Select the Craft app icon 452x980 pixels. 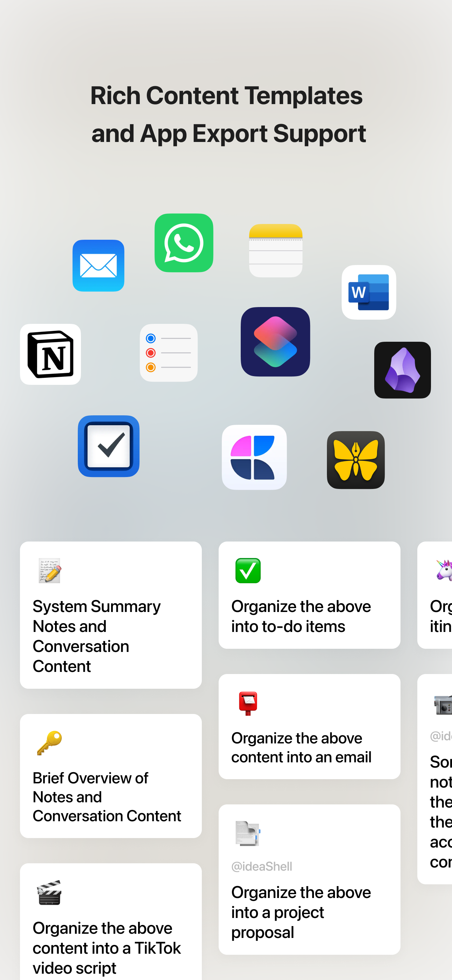[x=254, y=457]
